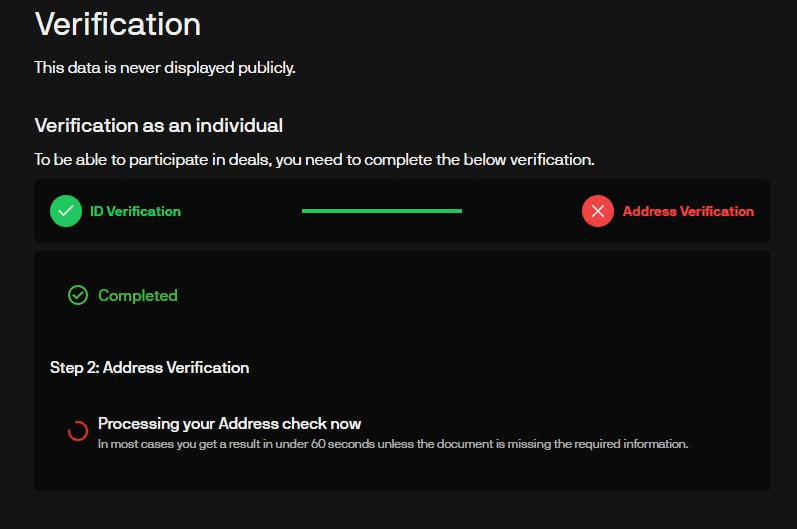Screen dimensions: 797x529
Task: Click the Verification page title
Action: [118, 24]
